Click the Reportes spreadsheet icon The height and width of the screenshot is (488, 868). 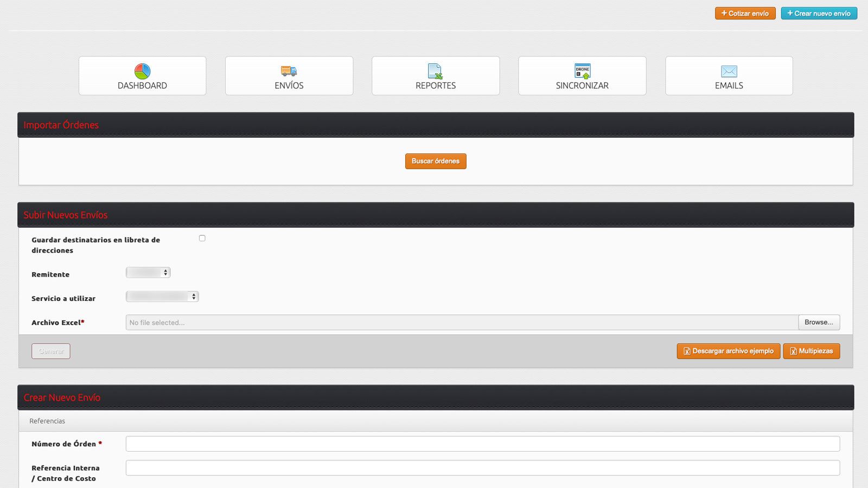coord(435,71)
